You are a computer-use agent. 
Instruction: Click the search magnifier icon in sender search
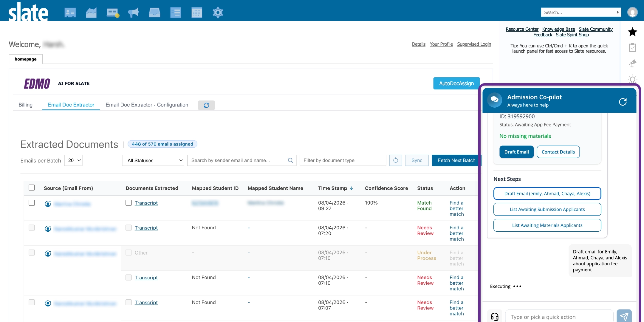click(x=290, y=160)
